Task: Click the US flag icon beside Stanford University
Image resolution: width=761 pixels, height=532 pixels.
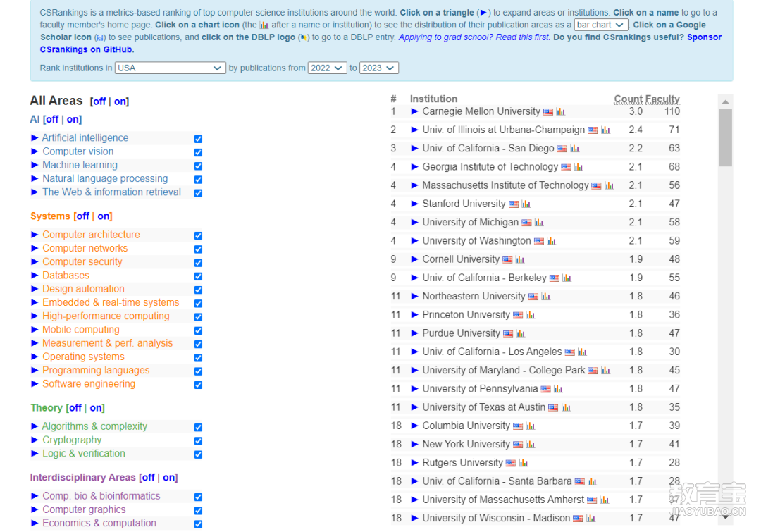Action: coord(514,204)
